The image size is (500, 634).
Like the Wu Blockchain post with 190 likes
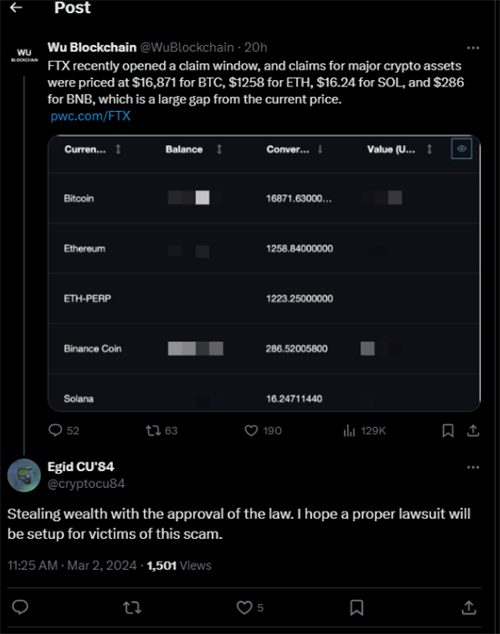[x=251, y=431]
